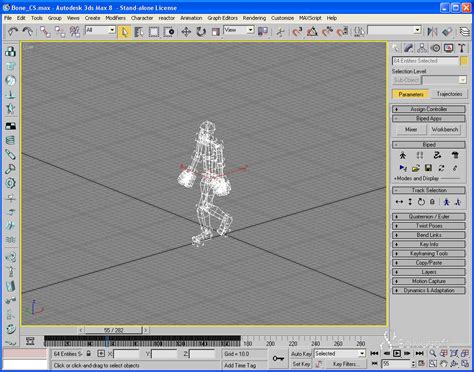
Task: Toggle the Angle Snap button
Action: (x=312, y=32)
